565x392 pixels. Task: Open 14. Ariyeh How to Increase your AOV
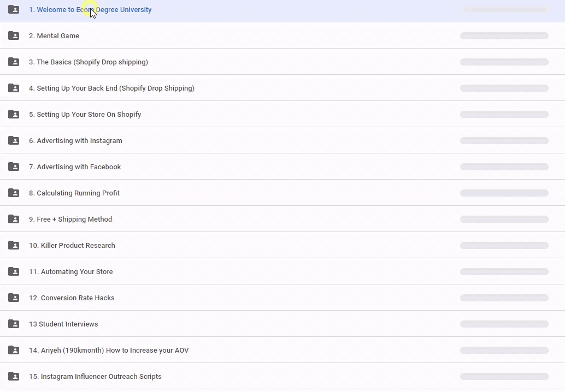tap(108, 351)
